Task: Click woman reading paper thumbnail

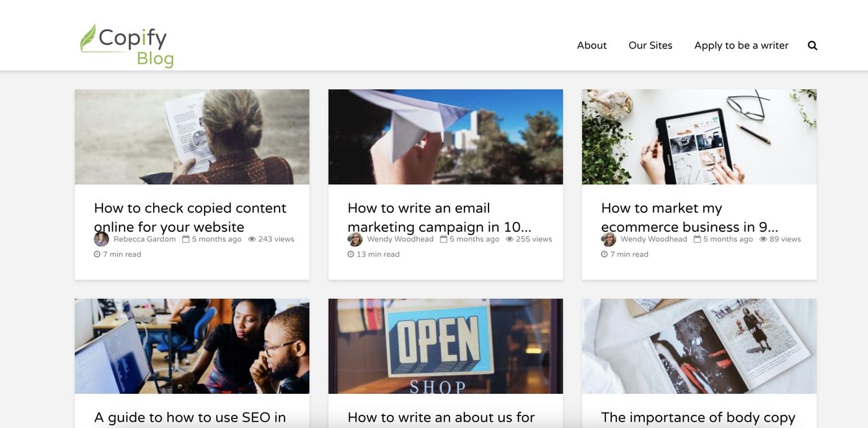Action: coord(192,137)
